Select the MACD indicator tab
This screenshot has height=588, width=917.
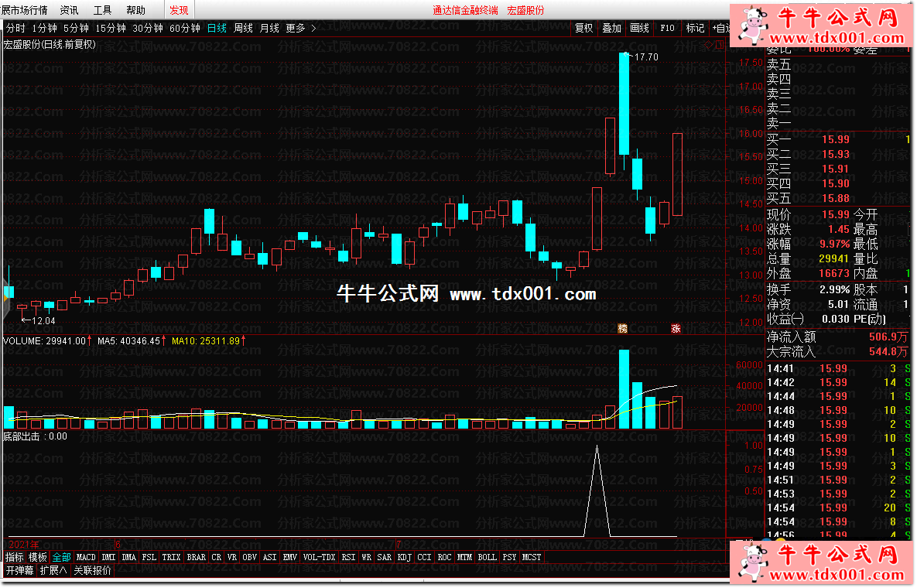tap(86, 557)
